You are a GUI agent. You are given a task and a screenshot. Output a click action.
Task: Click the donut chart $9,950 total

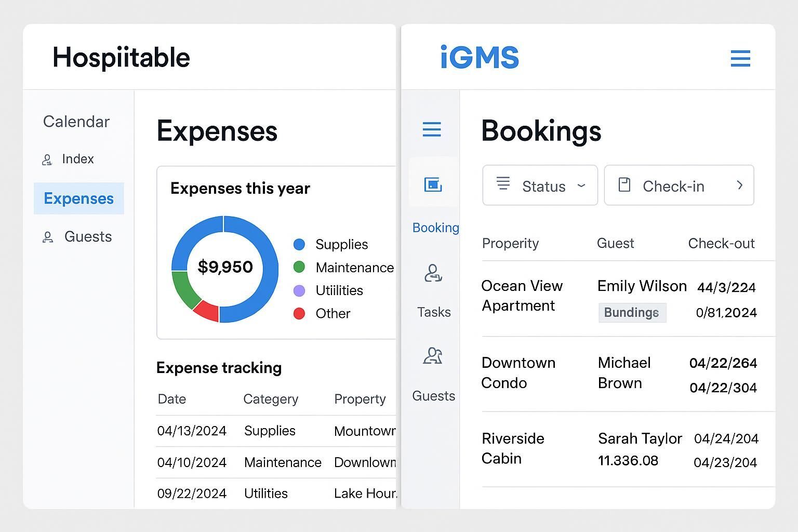(x=225, y=267)
